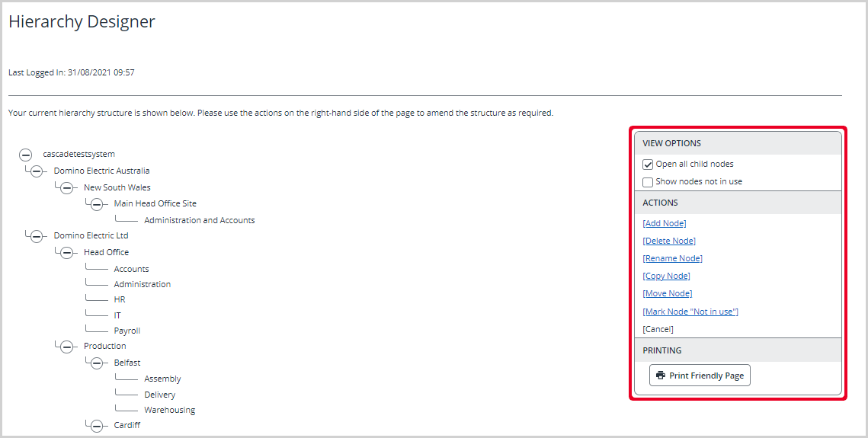Viewport: 868px width, 438px height.
Task: Click the Last Logged In timestamp text
Action: point(72,72)
